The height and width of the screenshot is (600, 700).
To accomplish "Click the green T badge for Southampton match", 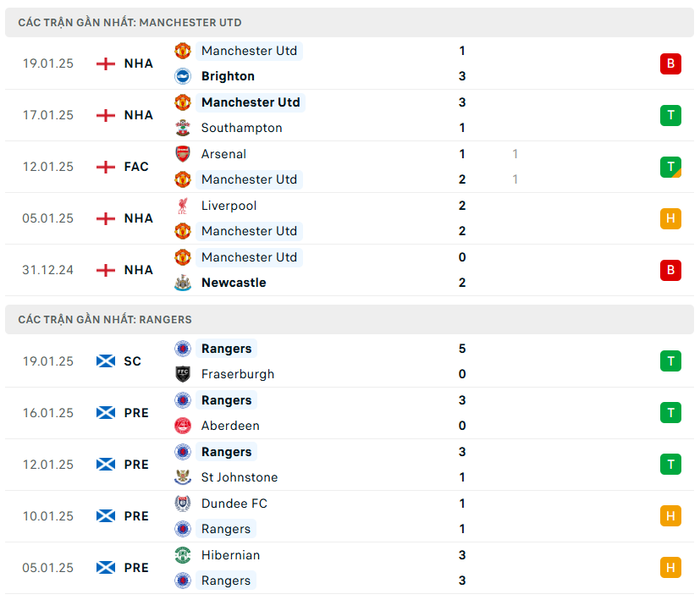I will point(670,115).
